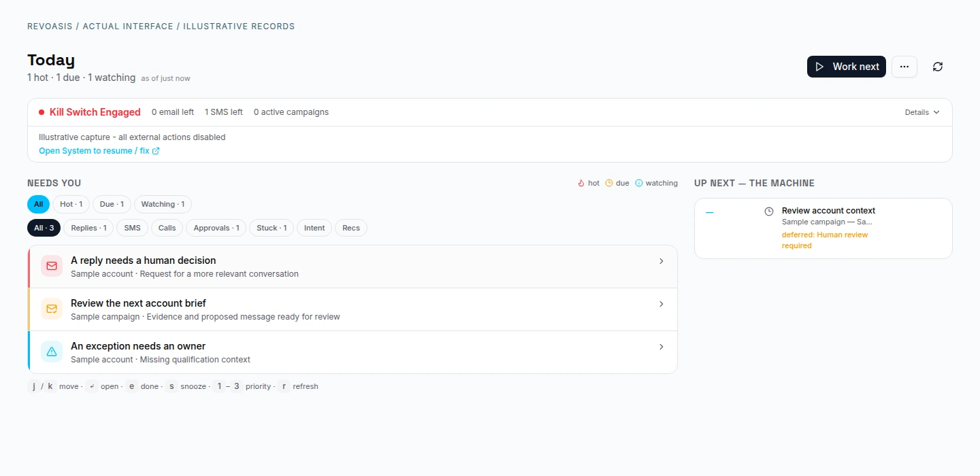Select the blue All priority filter

coord(38,204)
